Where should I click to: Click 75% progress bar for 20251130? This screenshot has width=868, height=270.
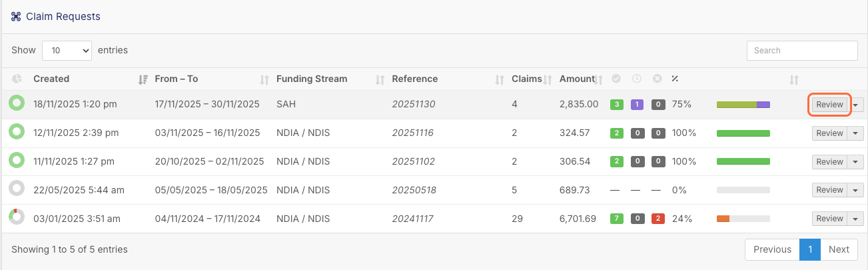743,105
